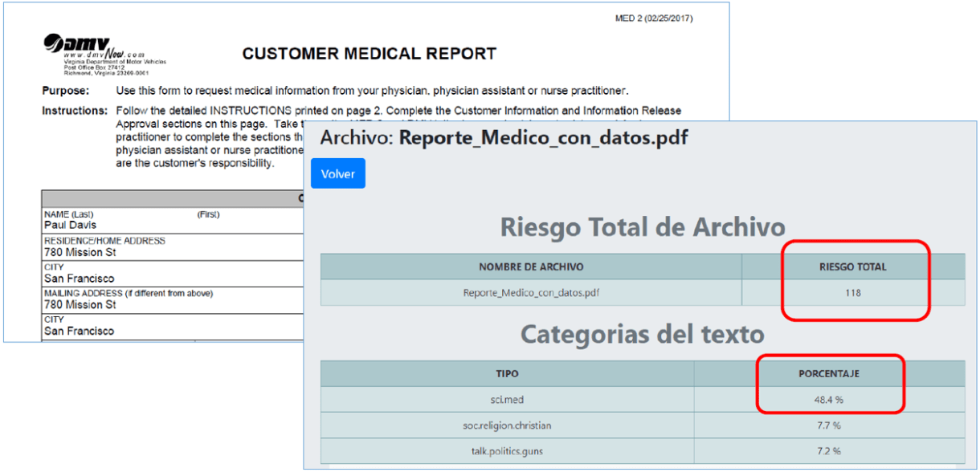Click the Riesgo Total de Archivo heading

click(642, 227)
